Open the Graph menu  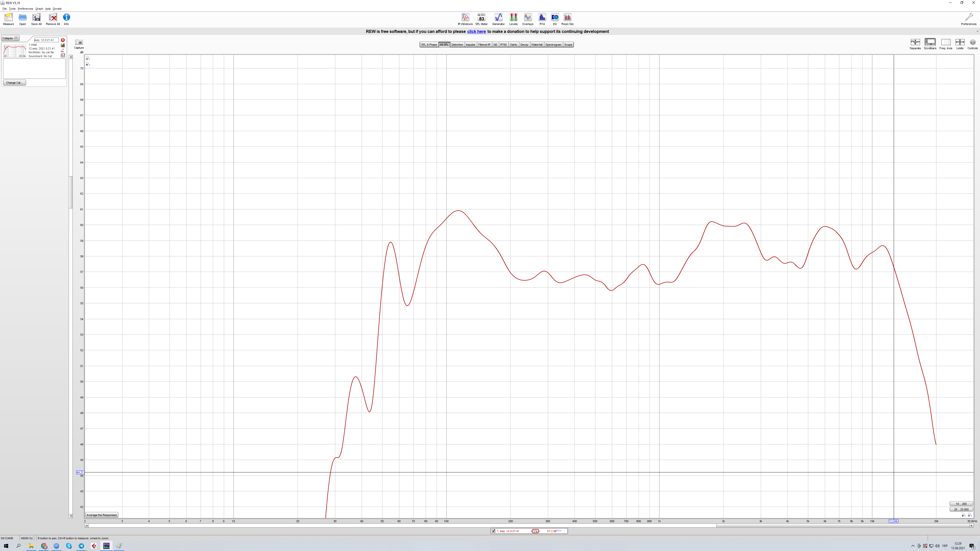tap(39, 9)
